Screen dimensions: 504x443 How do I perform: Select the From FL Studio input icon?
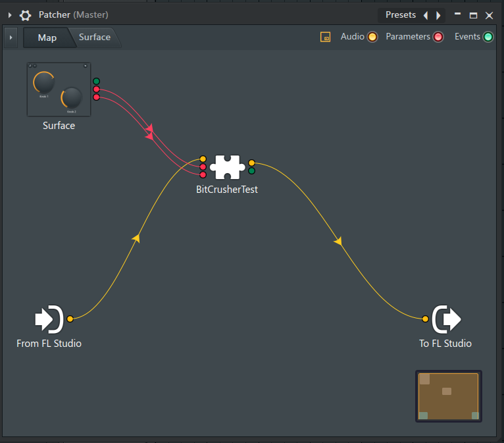click(x=49, y=319)
